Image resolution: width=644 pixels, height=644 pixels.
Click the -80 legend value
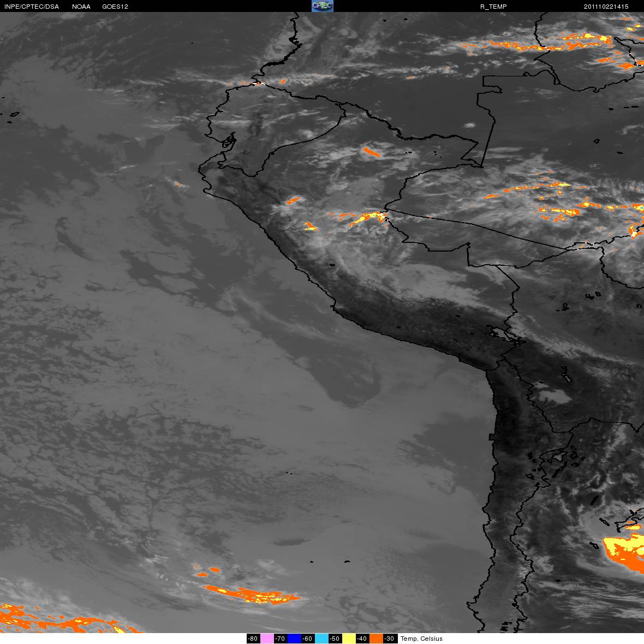click(x=253, y=639)
